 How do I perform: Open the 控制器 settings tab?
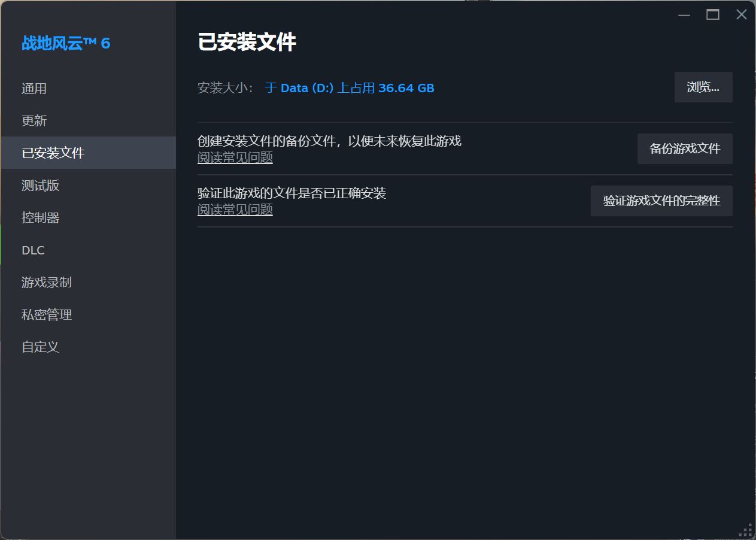click(x=41, y=218)
